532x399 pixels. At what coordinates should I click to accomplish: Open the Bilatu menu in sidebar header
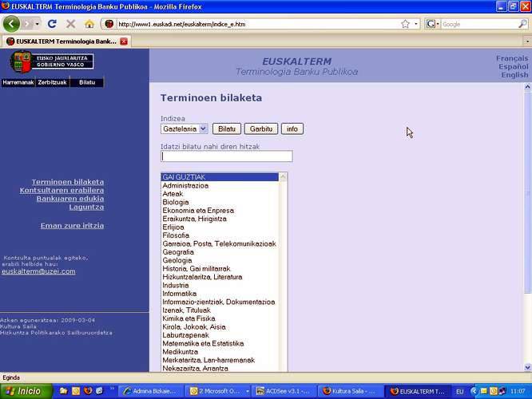pyautogui.click(x=87, y=82)
